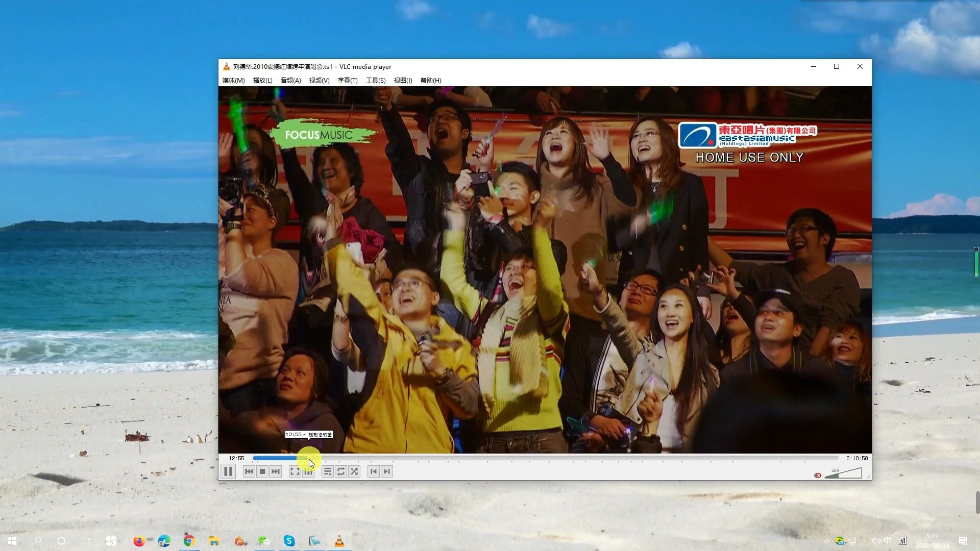The height and width of the screenshot is (551, 980).
Task: Open the 工具(S) menu
Action: [x=376, y=80]
